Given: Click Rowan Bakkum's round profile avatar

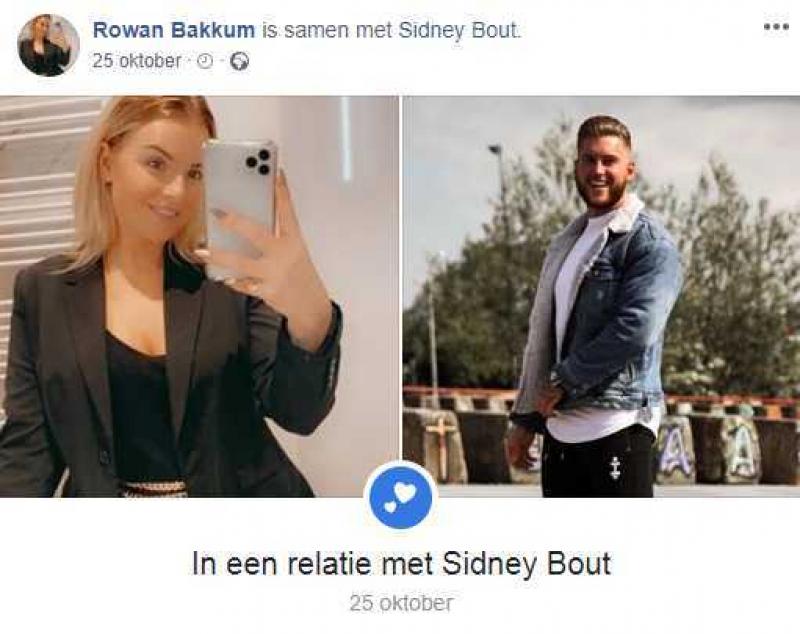Looking at the screenshot, I should pyautogui.click(x=48, y=45).
